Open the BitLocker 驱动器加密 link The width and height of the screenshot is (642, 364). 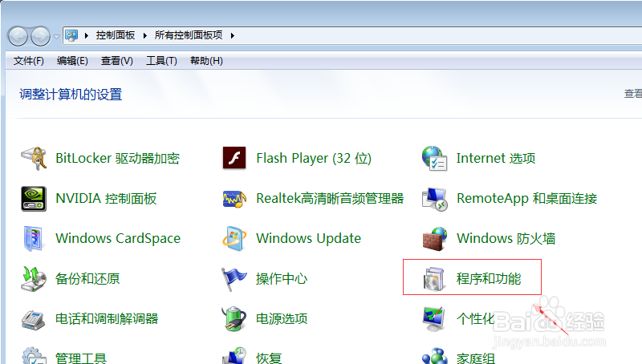[x=117, y=158]
